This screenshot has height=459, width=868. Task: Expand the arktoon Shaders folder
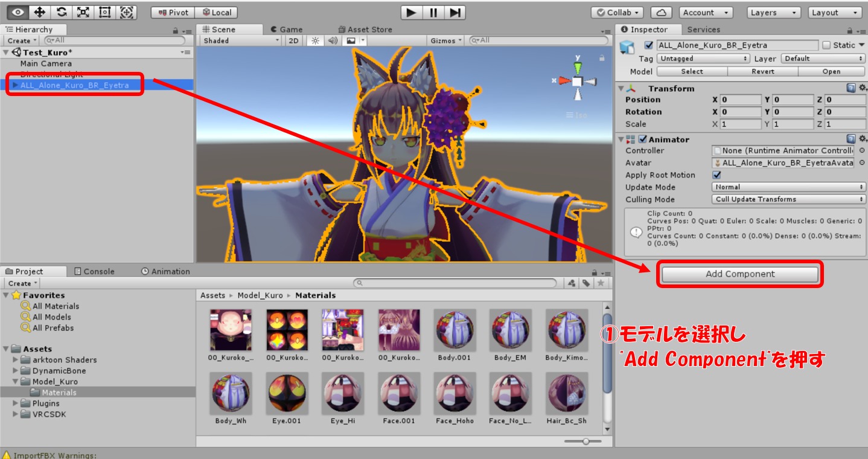[16, 360]
